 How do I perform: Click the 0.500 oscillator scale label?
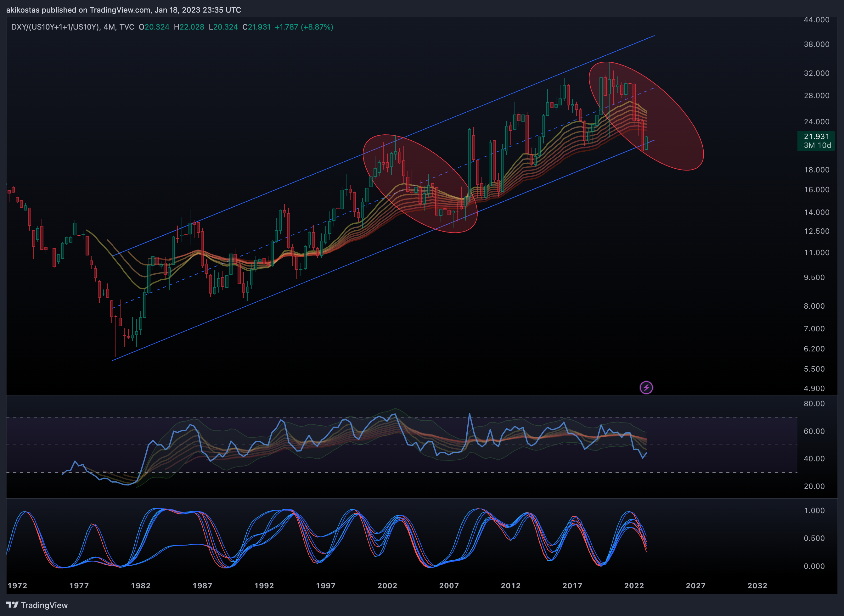(814, 538)
